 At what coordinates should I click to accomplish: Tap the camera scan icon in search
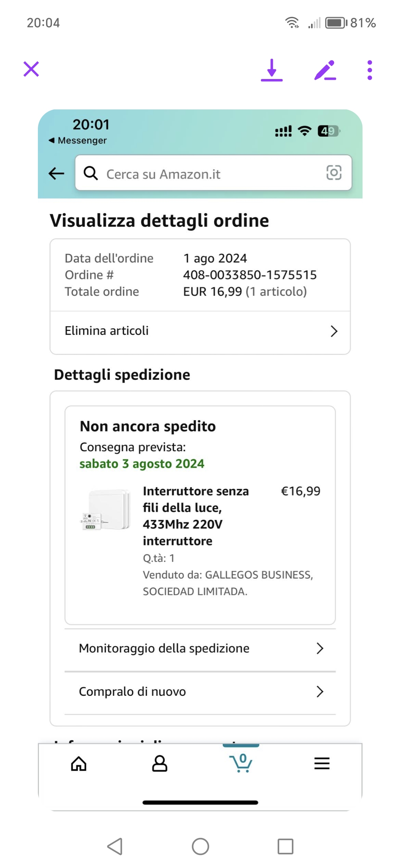pyautogui.click(x=334, y=173)
